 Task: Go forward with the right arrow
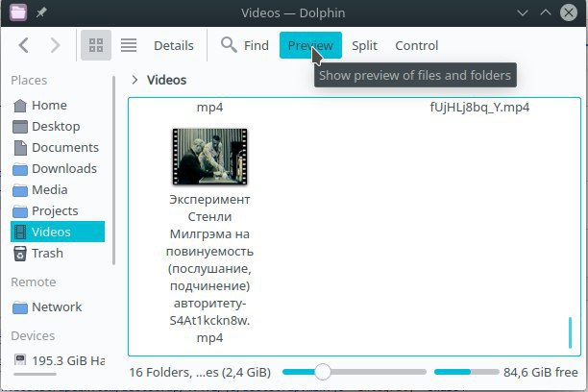click(55, 45)
